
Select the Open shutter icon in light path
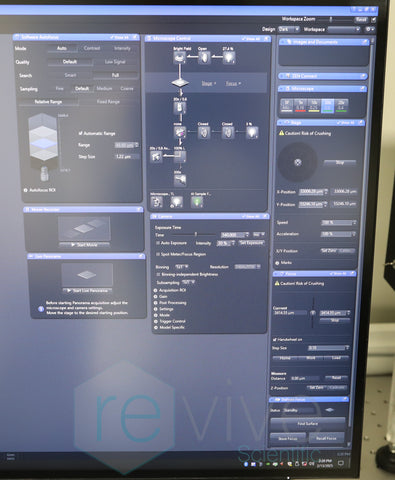pyautogui.click(x=204, y=58)
